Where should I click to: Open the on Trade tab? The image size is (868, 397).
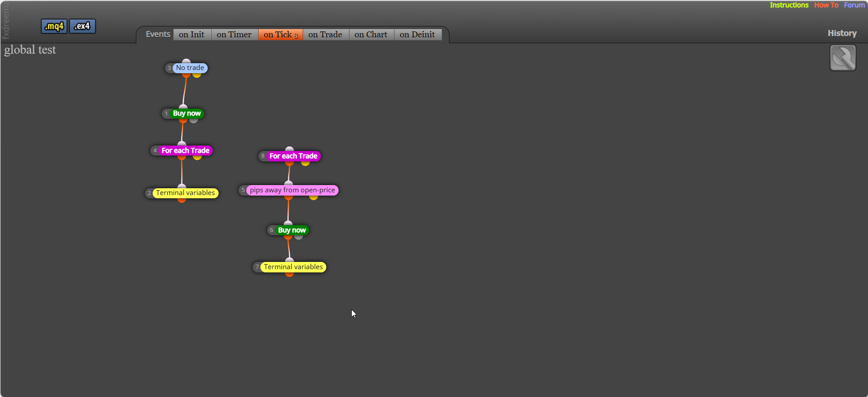point(325,35)
